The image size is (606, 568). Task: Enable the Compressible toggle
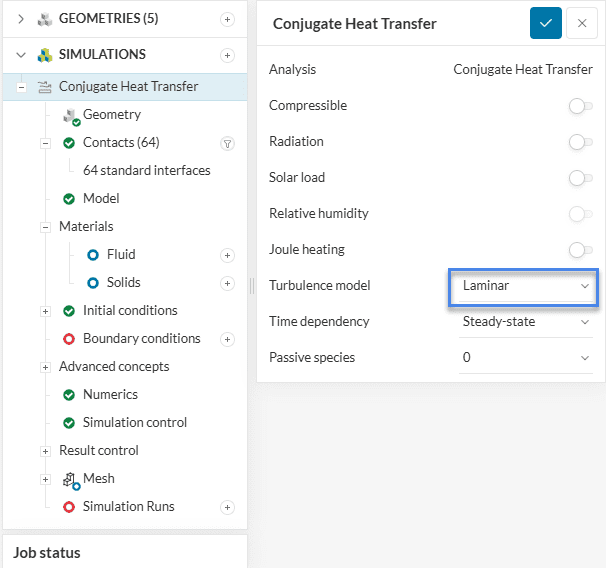(579, 106)
